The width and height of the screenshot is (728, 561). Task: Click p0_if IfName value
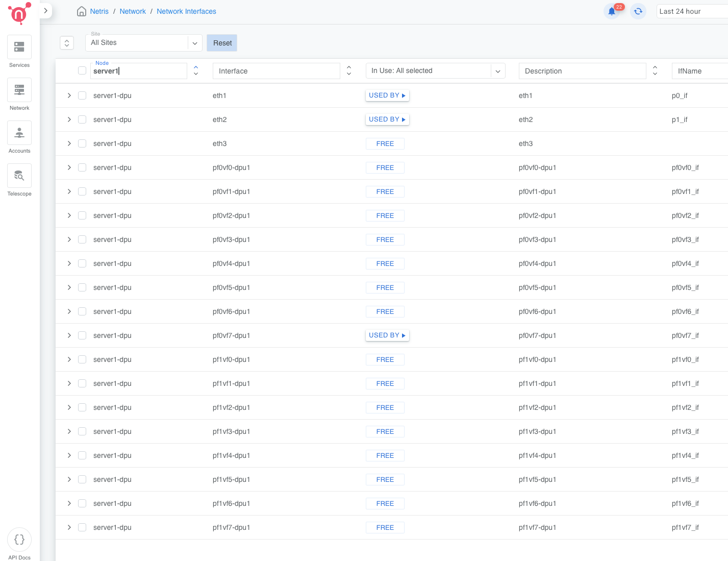[x=680, y=95]
